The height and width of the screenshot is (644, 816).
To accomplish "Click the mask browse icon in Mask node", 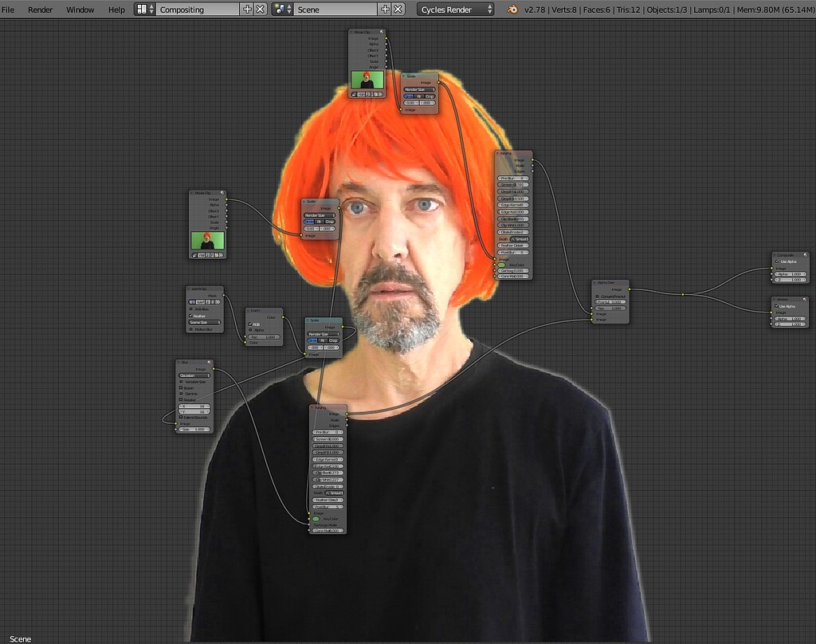I will point(192,302).
